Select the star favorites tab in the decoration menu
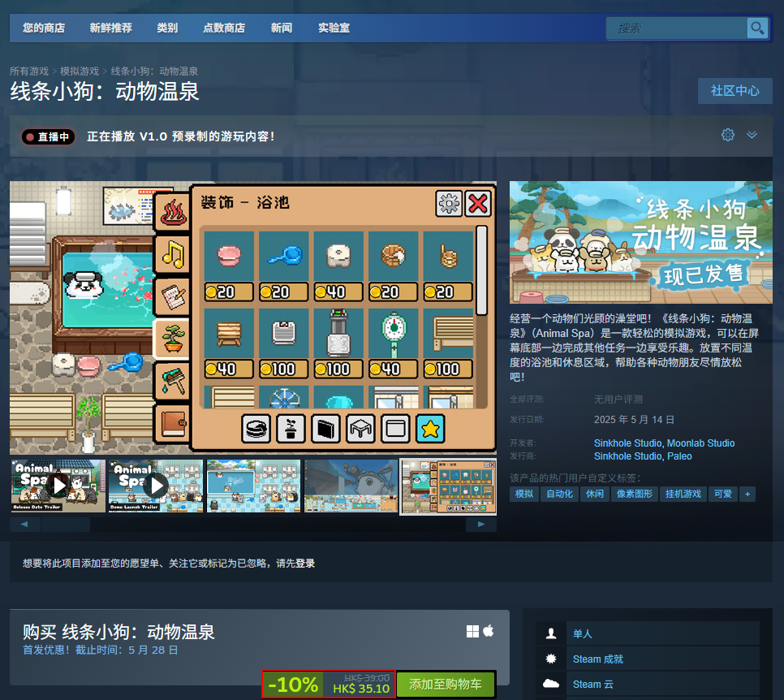 tap(430, 429)
